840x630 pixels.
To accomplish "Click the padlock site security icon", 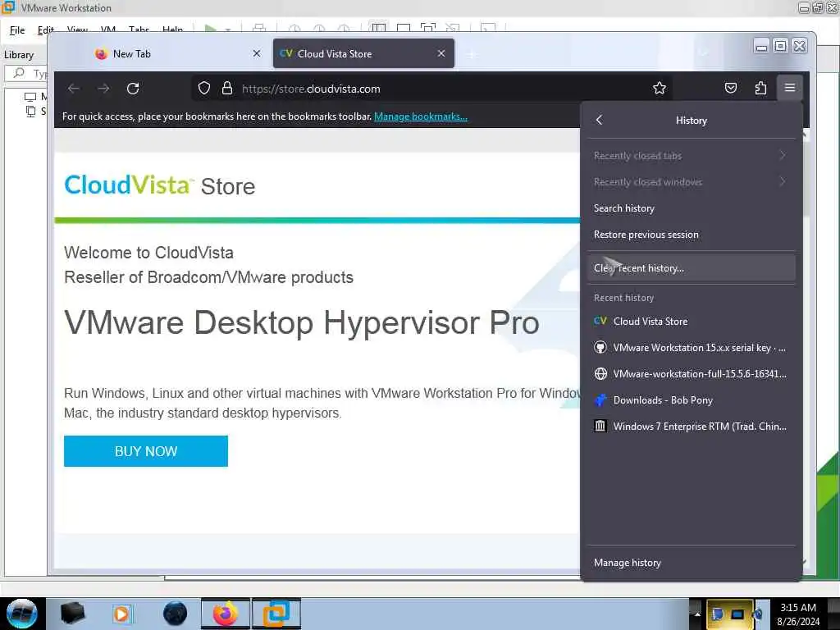I will pos(227,89).
